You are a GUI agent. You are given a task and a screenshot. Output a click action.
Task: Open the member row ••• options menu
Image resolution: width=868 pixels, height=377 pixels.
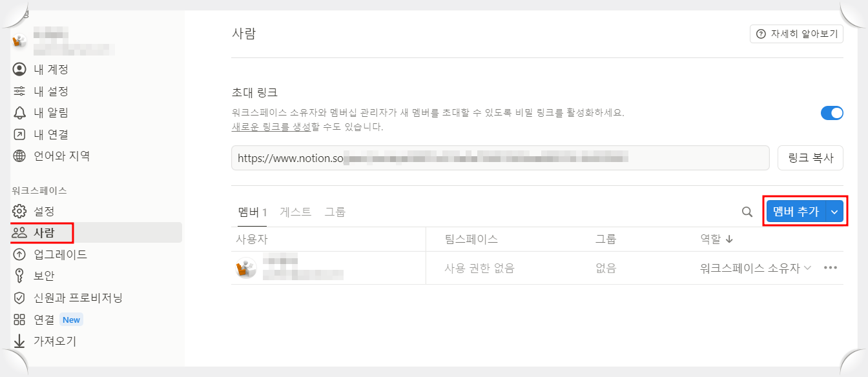pos(831,267)
